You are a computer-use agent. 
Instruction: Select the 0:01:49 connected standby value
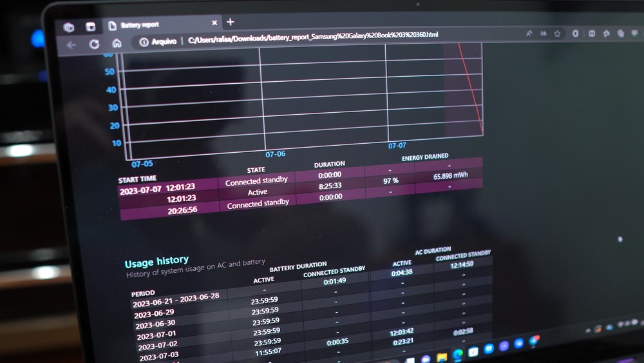click(335, 282)
